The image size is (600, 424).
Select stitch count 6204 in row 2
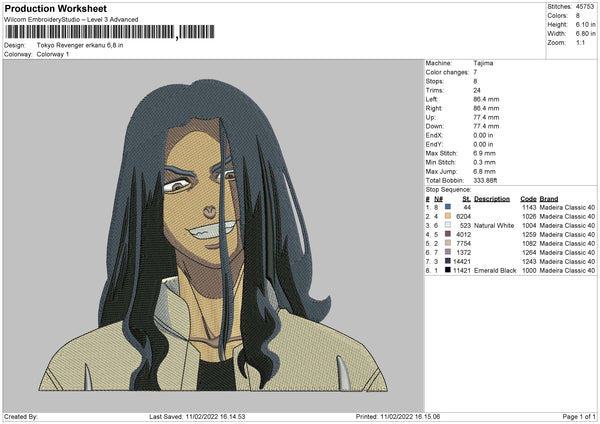pyautogui.click(x=463, y=216)
